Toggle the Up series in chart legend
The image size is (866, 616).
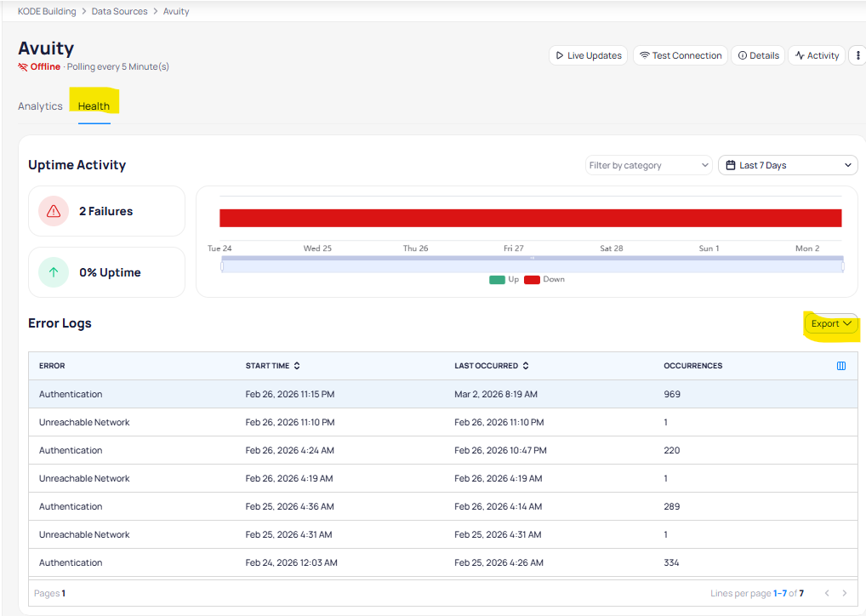504,279
